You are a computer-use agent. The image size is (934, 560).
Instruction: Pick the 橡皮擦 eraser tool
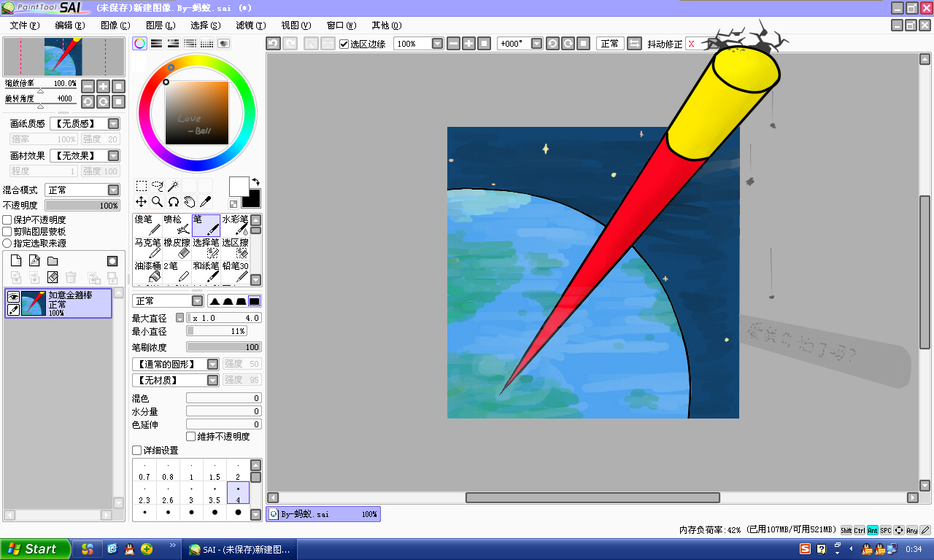pos(177,249)
